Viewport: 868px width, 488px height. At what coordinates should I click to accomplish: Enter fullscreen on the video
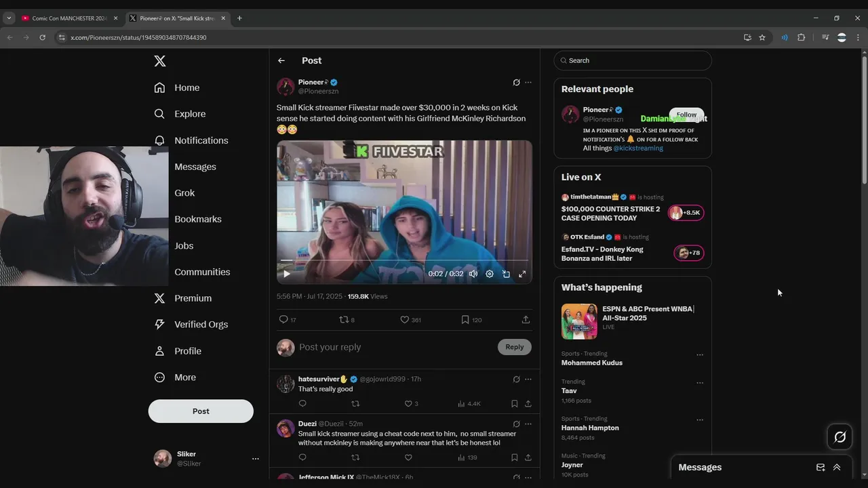pos(522,274)
